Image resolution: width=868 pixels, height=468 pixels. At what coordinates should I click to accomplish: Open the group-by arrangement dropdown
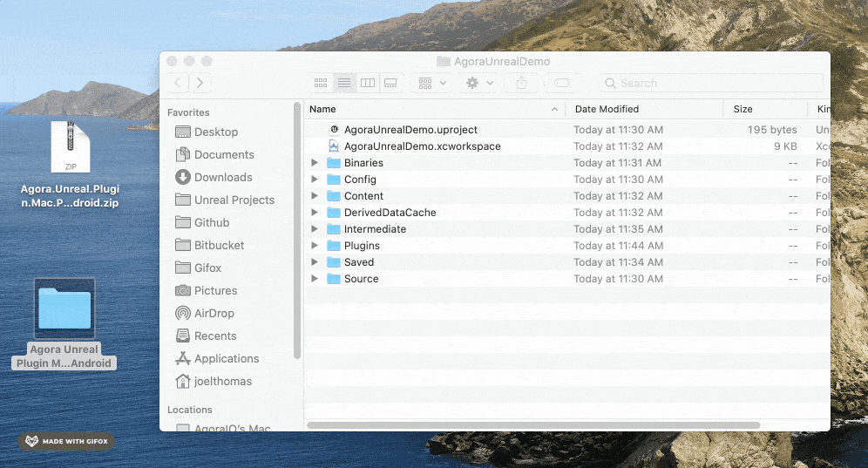point(432,83)
